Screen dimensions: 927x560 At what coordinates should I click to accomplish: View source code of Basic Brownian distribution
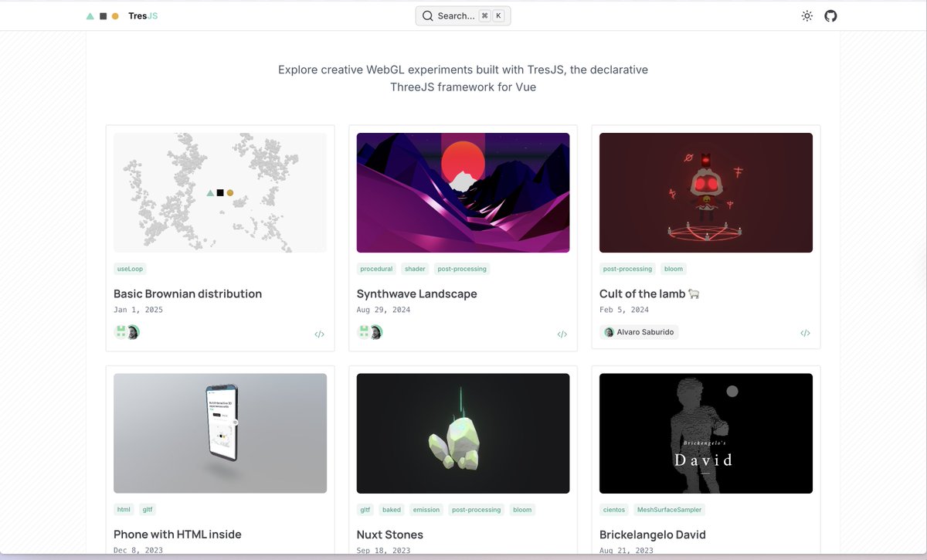click(x=319, y=334)
